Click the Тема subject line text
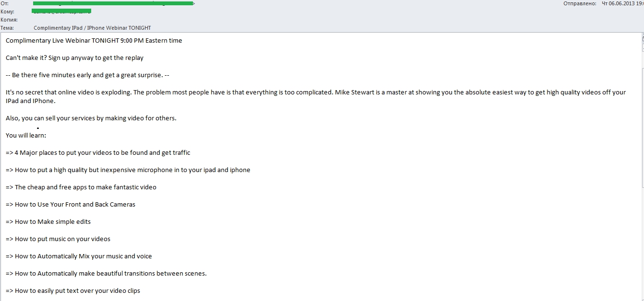This screenshot has height=301, width=644. click(92, 28)
